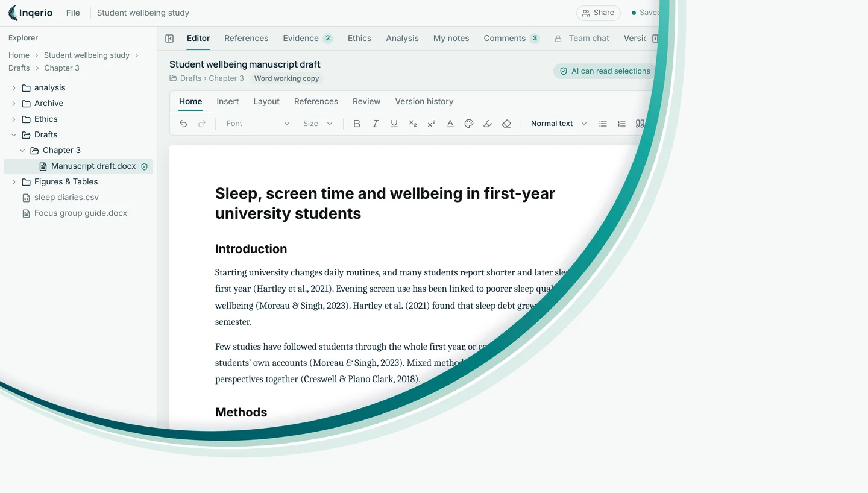This screenshot has height=493, width=868.
Task: Clear formatting with the eraser icon
Action: tap(506, 124)
